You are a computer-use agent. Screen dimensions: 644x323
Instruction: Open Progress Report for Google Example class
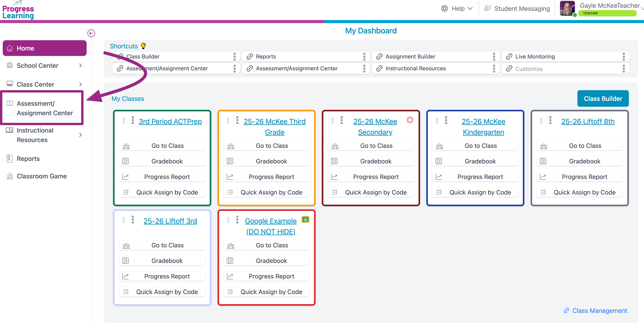pyautogui.click(x=266, y=277)
